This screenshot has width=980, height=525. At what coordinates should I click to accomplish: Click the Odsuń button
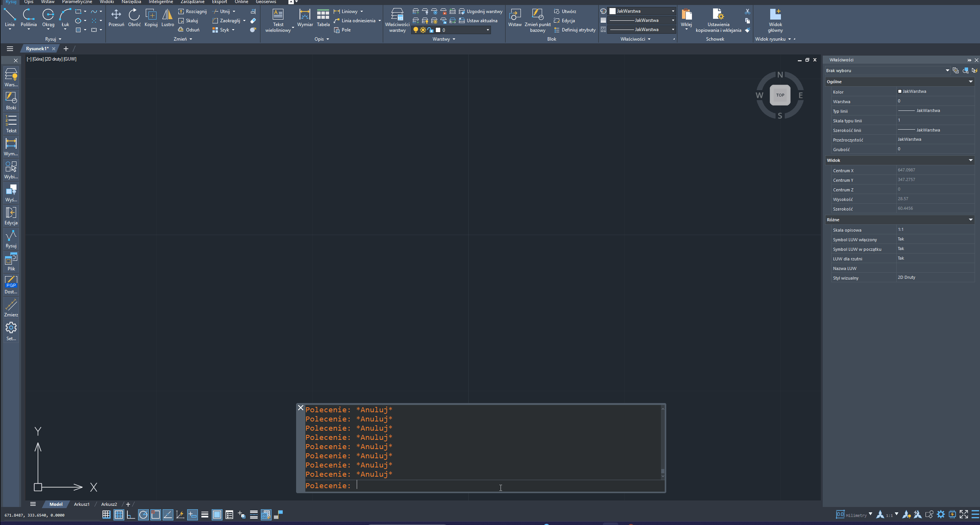click(189, 30)
